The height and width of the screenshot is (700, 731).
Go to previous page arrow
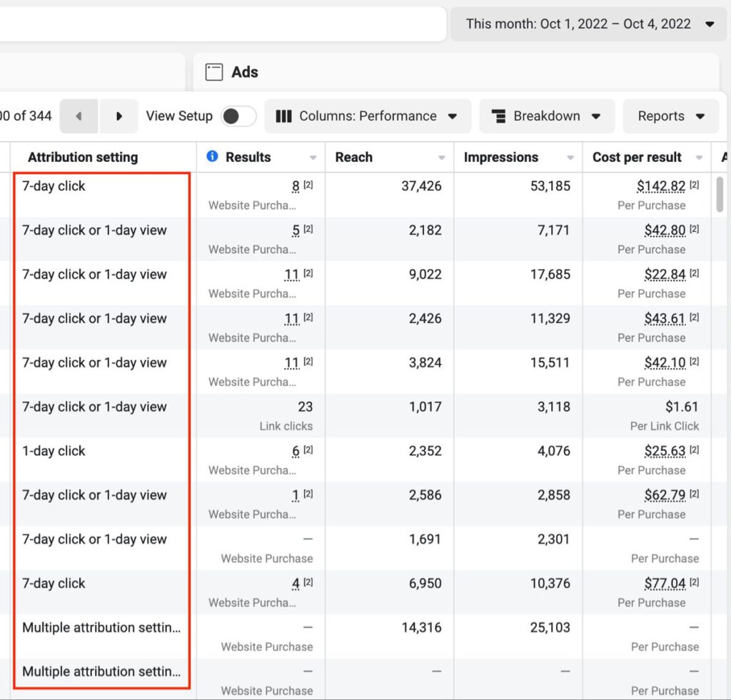(x=79, y=116)
